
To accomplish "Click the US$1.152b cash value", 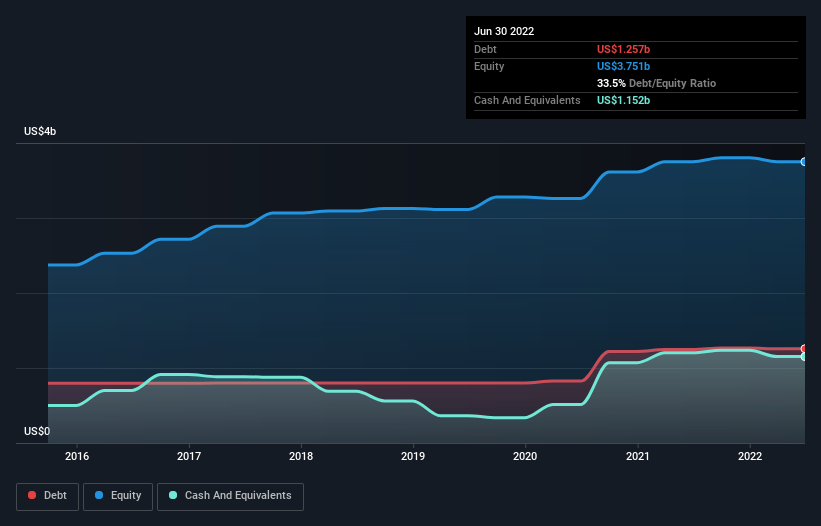I will pos(623,100).
